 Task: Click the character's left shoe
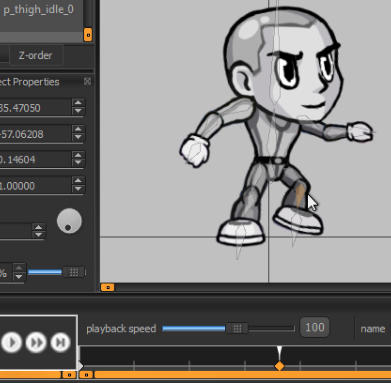pyautogui.click(x=241, y=231)
